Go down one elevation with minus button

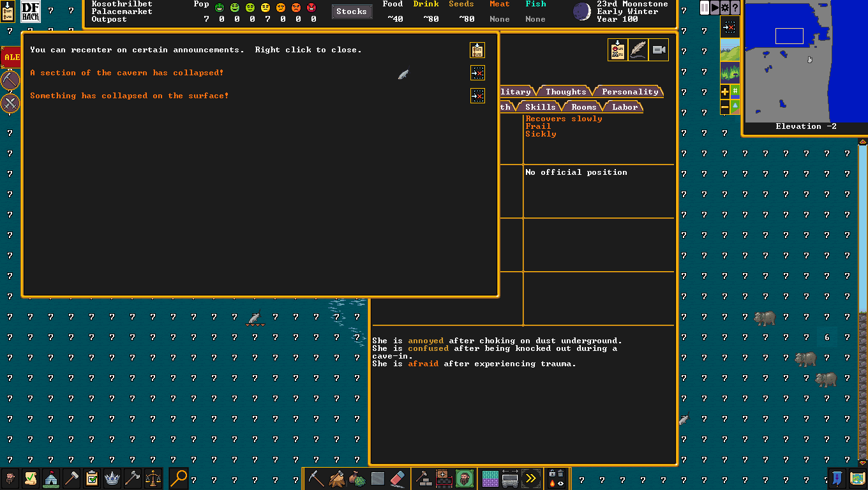[x=725, y=108]
